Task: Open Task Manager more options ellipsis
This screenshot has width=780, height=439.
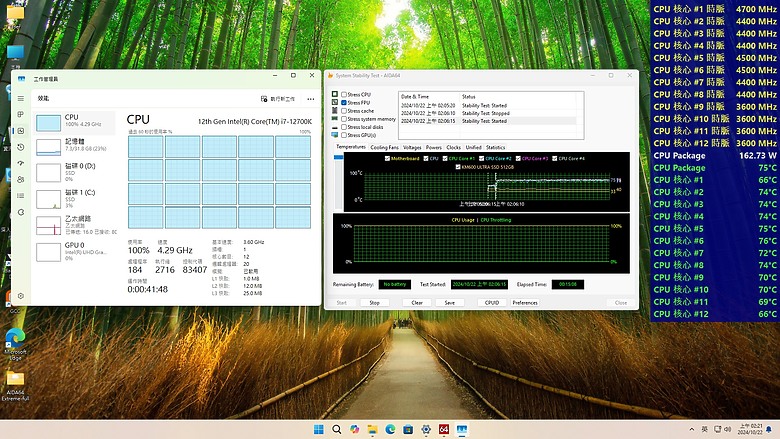Action: tap(311, 99)
